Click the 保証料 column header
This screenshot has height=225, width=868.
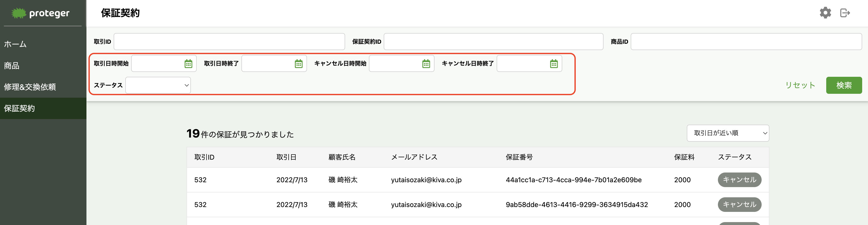point(684,157)
